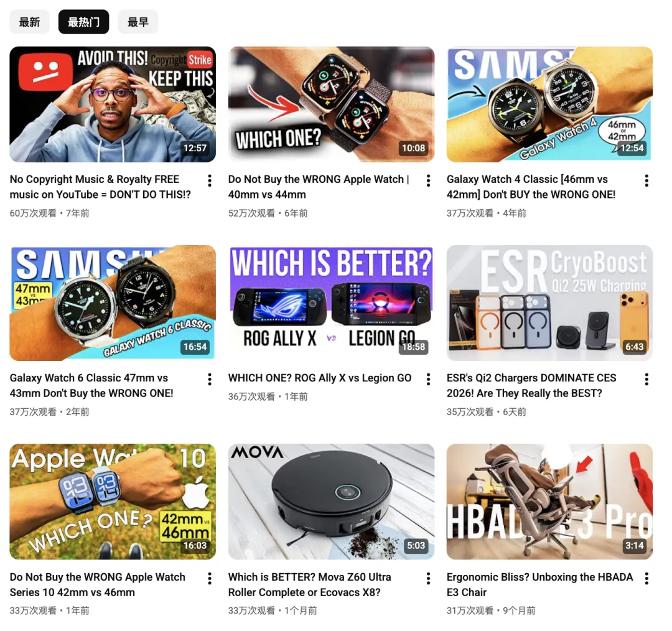This screenshot has width=672, height=631.
Task: Select the 最热门 sort filter chip
Action: point(83,22)
